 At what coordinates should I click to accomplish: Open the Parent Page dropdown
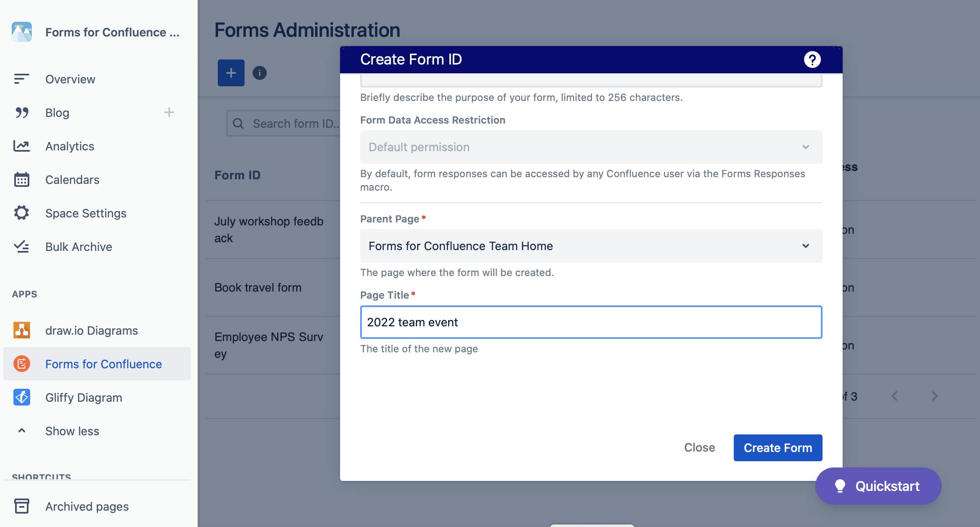tap(591, 246)
